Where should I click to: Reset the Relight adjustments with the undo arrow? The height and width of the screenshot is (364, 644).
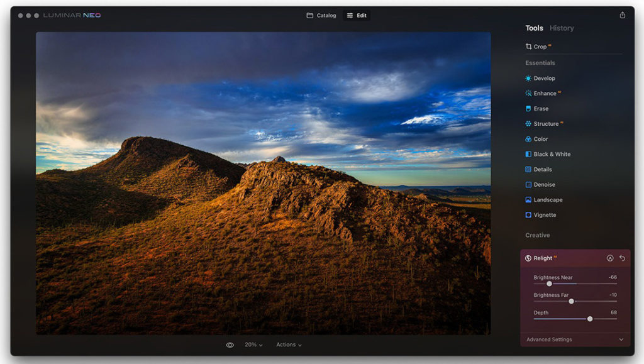(x=621, y=258)
